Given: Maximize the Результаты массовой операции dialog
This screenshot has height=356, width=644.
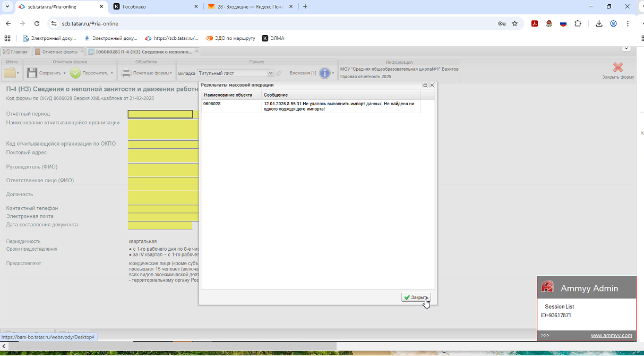Looking at the screenshot, I should pos(425,85).
